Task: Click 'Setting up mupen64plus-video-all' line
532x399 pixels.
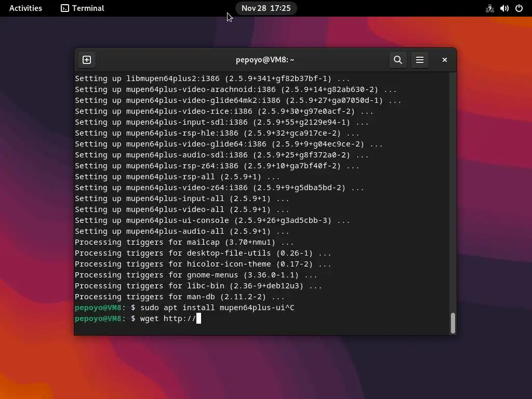Action: coord(182,210)
